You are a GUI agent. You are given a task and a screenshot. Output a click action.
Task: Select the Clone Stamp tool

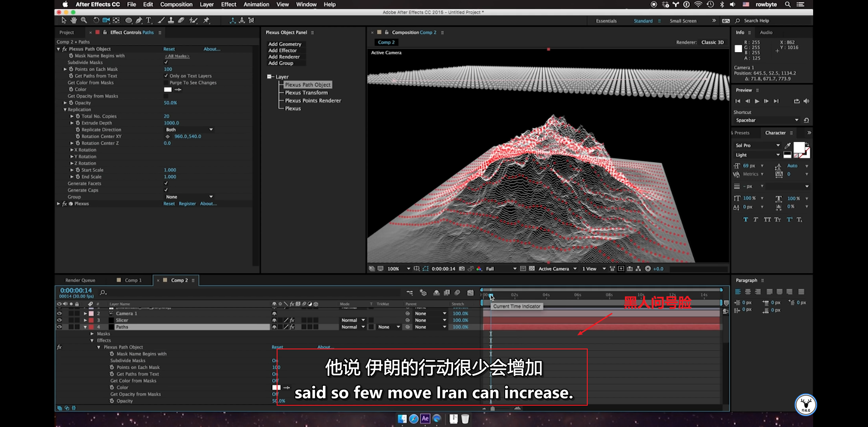[171, 20]
